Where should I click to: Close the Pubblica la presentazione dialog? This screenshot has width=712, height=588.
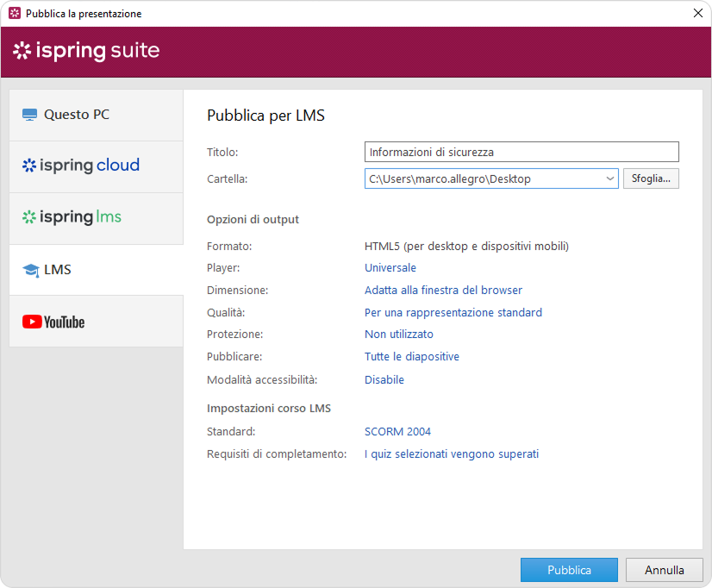(x=697, y=13)
